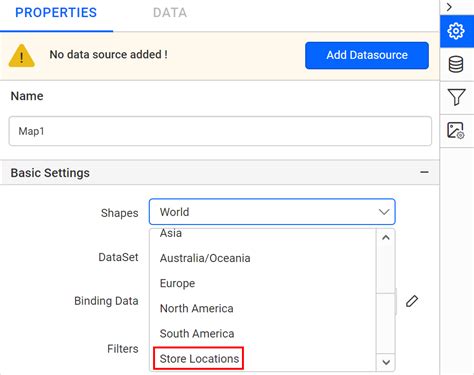The width and height of the screenshot is (474, 375).
Task: Select Store Locations from the shapes list
Action: 199,359
